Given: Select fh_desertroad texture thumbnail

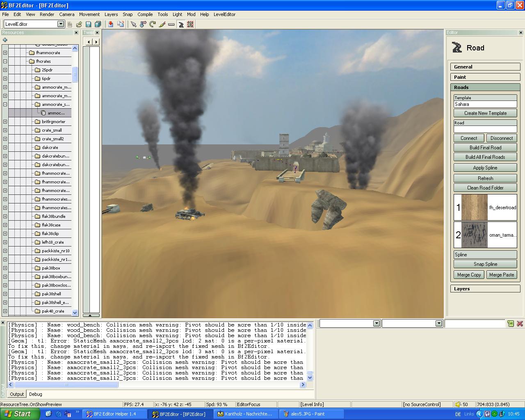Looking at the screenshot, I should pyautogui.click(x=475, y=208).
